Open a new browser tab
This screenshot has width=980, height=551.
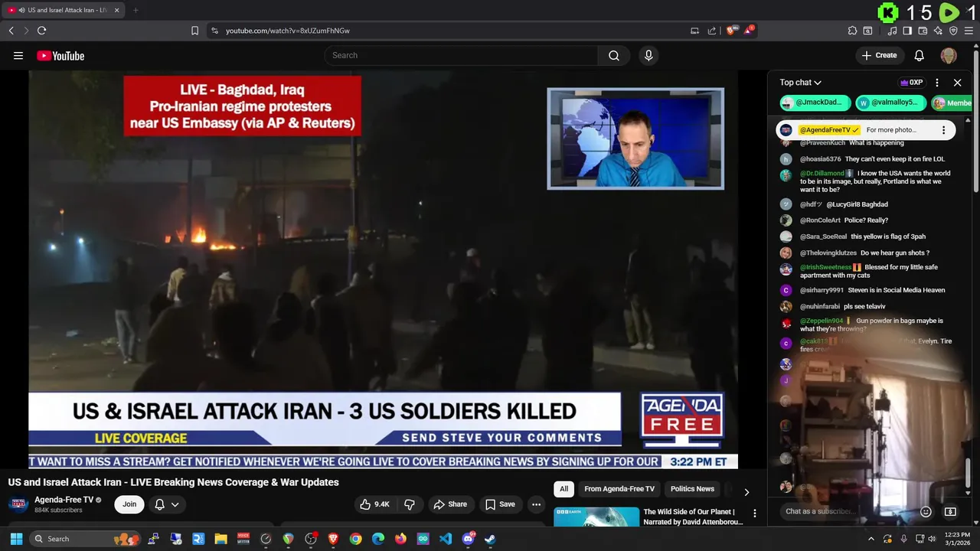(x=136, y=10)
